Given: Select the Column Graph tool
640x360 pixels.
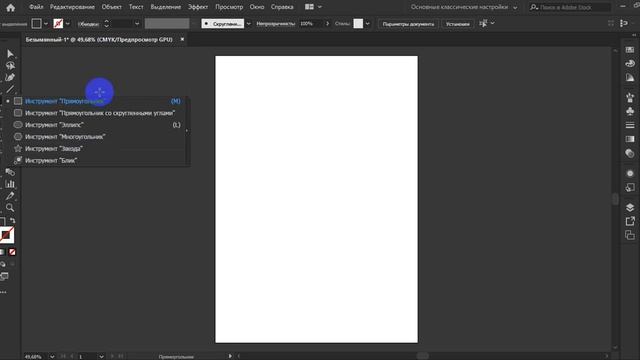Looking at the screenshot, I should pos(10,184).
